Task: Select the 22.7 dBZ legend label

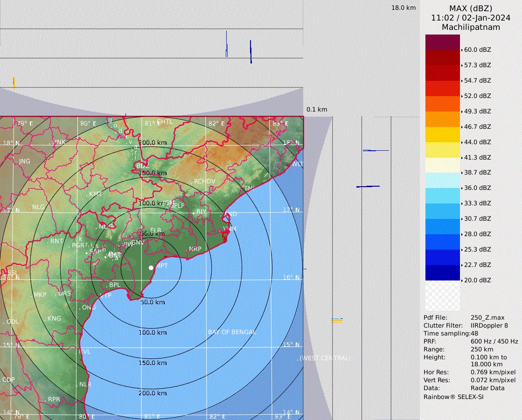Action: 477,265
